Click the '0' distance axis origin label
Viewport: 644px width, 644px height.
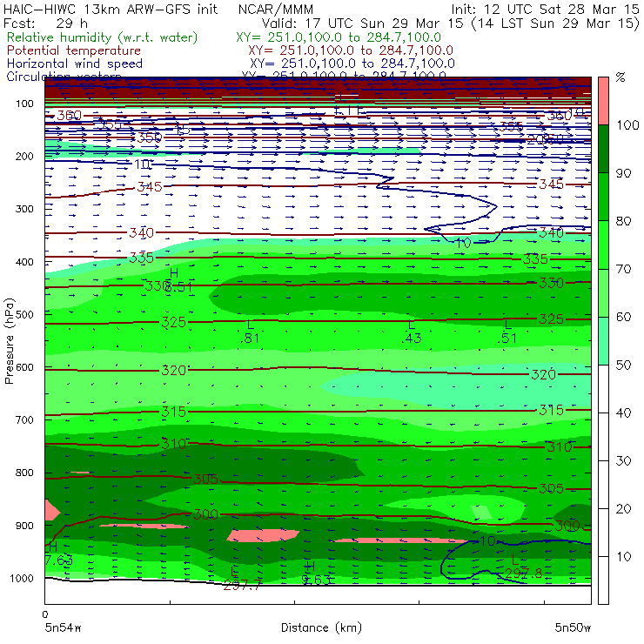45,614
